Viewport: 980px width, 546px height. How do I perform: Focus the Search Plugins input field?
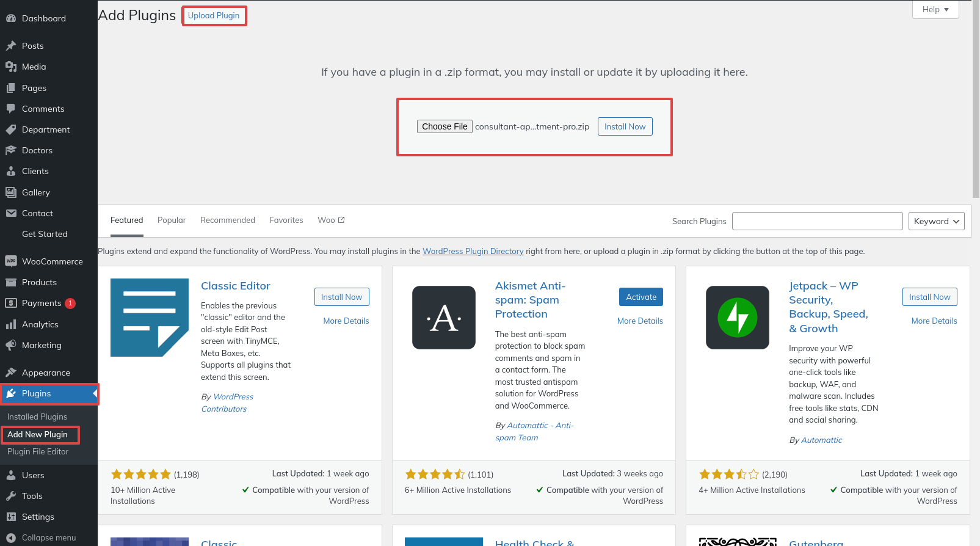click(x=818, y=221)
